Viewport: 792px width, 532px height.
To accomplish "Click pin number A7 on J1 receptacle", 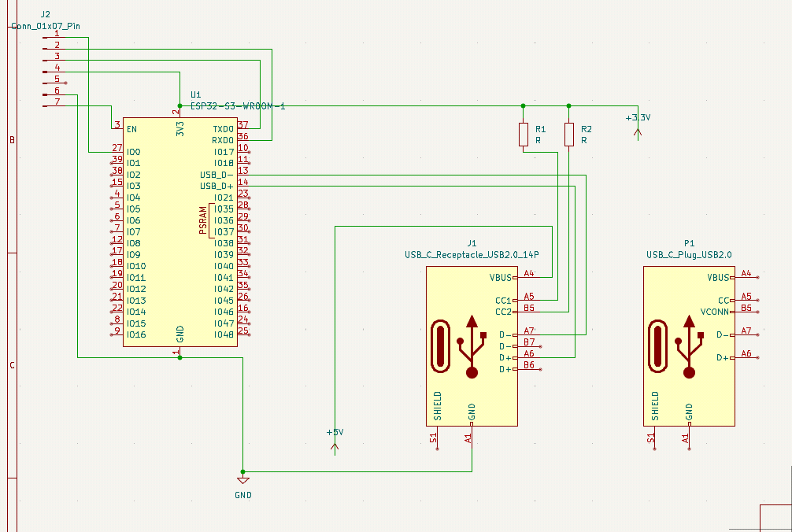I will (x=529, y=331).
